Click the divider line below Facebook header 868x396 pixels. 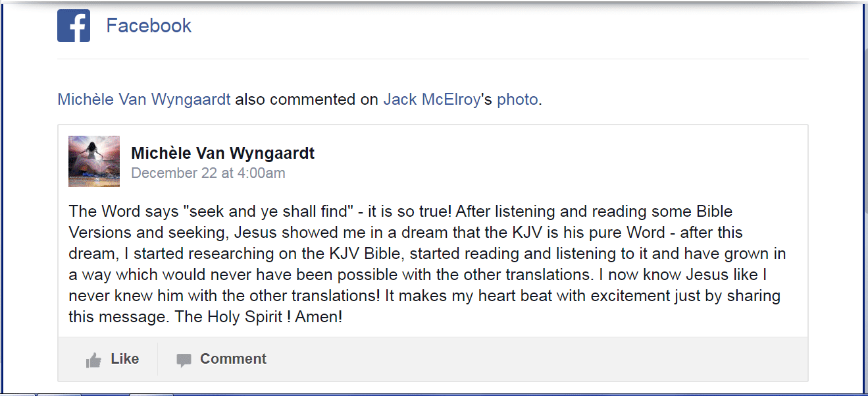pos(432,59)
